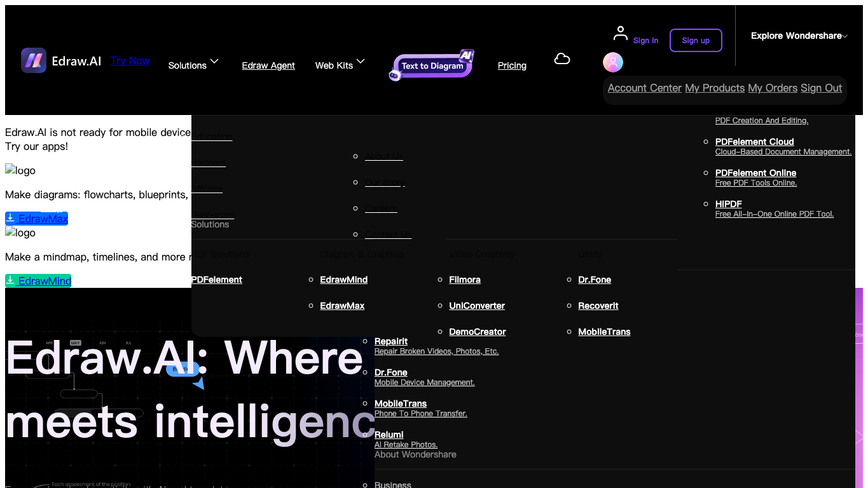Click the Business link
The image size is (868, 488).
click(x=392, y=485)
